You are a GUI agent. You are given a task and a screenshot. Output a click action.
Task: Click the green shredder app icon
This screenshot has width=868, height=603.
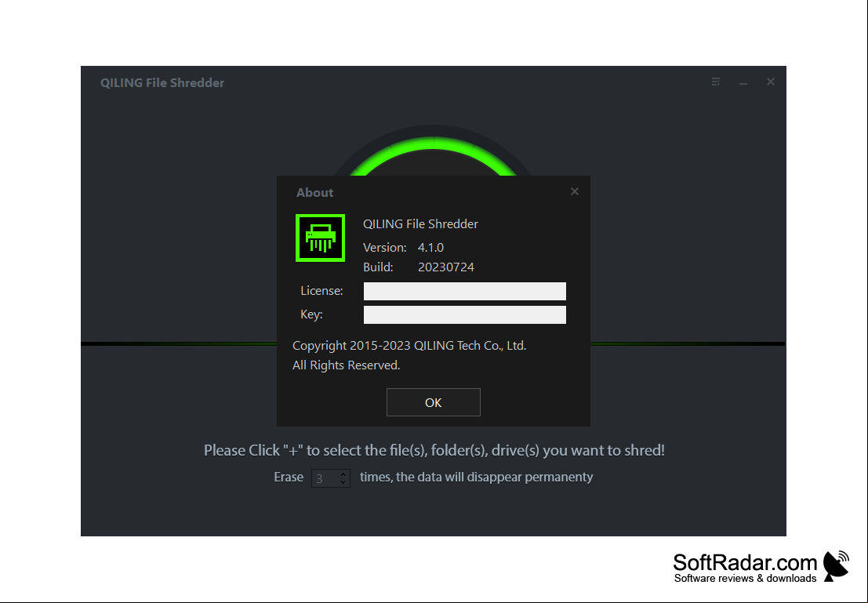pos(320,238)
